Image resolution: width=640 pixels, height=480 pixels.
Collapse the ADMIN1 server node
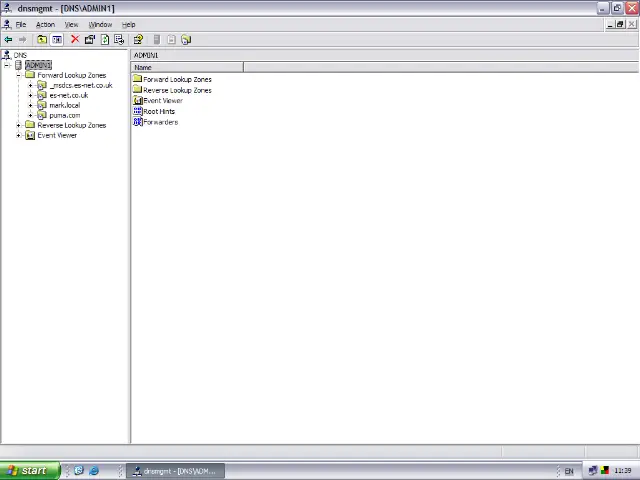pyautogui.click(x=7, y=65)
